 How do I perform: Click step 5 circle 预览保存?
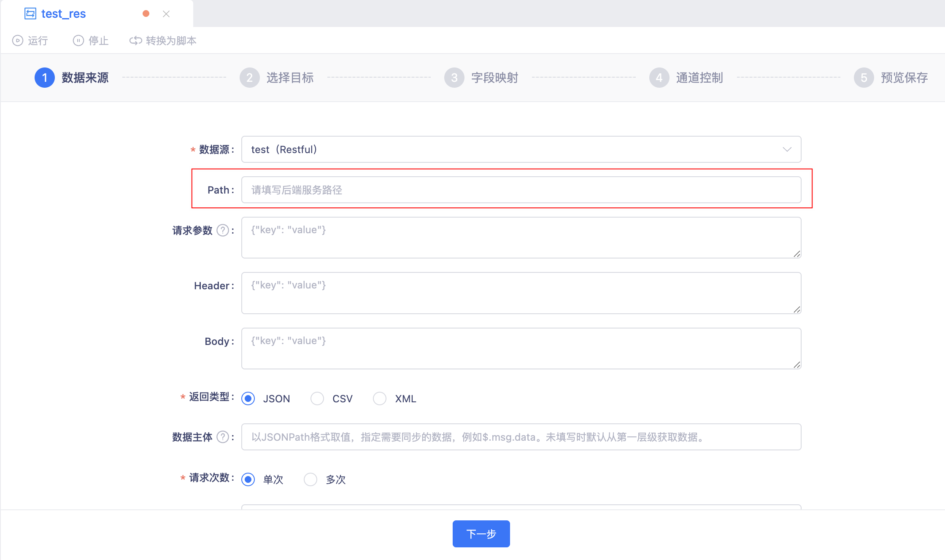pos(864,78)
